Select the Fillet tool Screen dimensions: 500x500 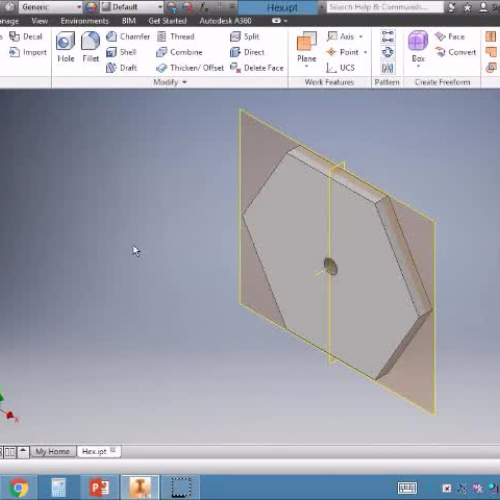coord(90,47)
